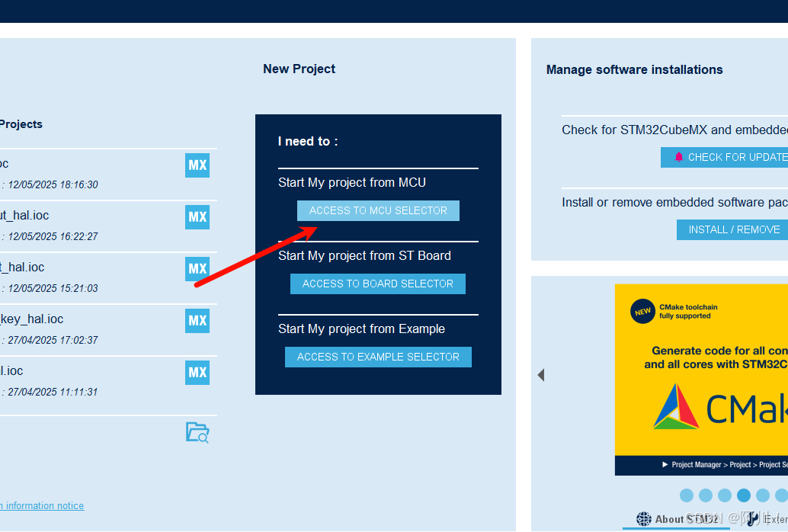Open project dated 12/05/2025 18:16:30 via MX icon
788x532 pixels.
(x=197, y=165)
